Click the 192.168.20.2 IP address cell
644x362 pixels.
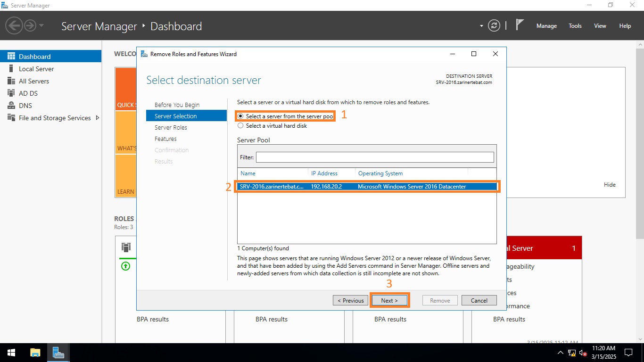coord(326,187)
